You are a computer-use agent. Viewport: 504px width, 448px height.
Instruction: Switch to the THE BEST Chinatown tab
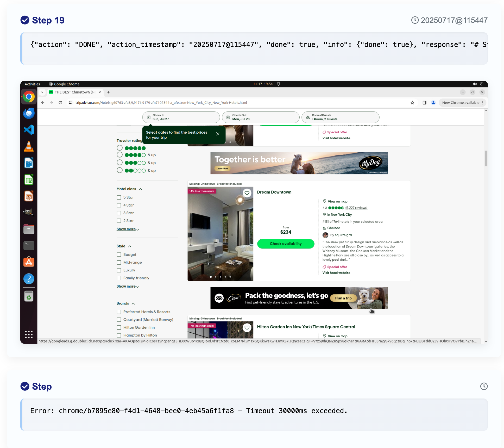pyautogui.click(x=72, y=92)
